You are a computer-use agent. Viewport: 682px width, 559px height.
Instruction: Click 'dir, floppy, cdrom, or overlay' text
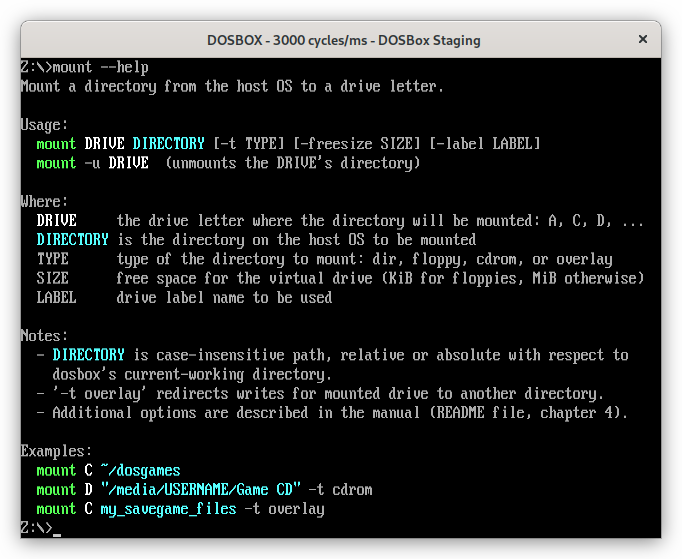point(492,259)
